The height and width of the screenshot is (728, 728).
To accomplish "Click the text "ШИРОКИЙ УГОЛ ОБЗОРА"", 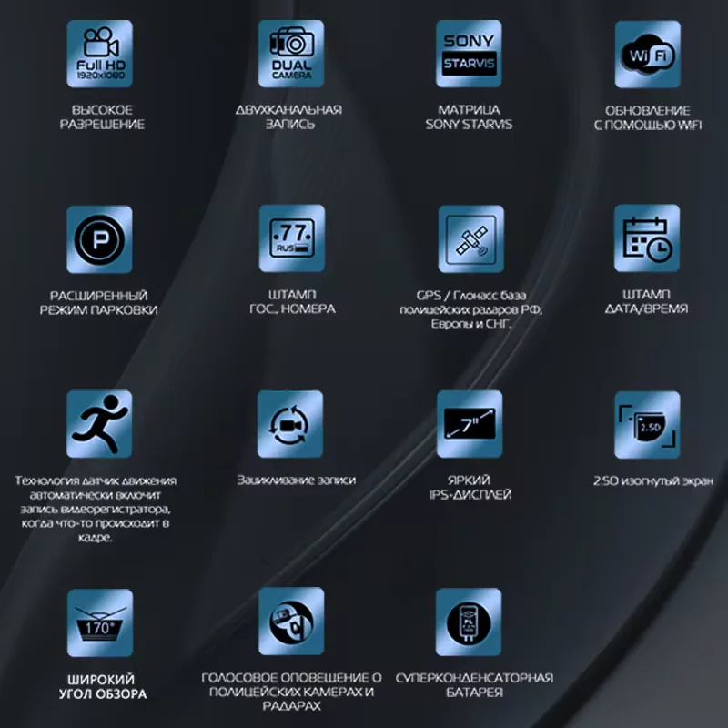I will coord(103,687).
